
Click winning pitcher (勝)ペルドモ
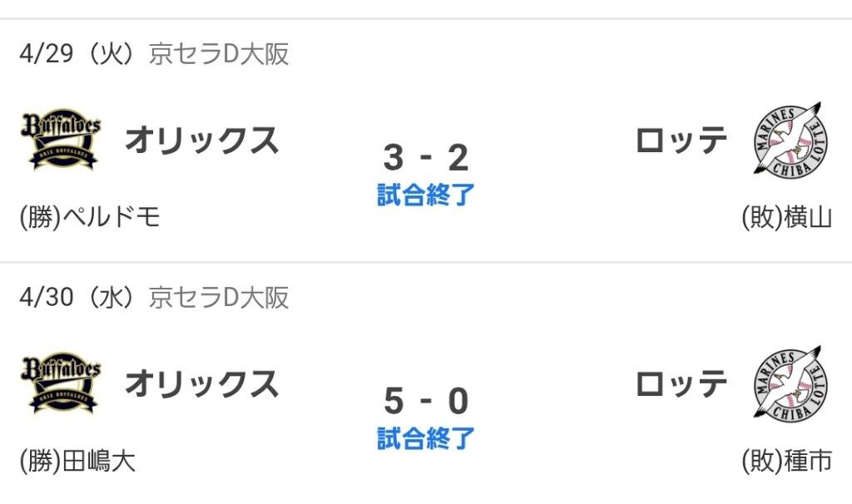pyautogui.click(x=90, y=217)
